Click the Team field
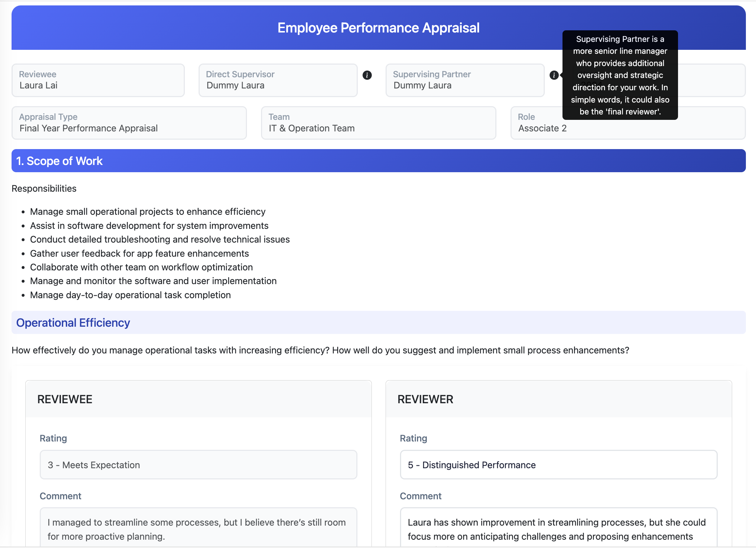756x548 pixels. pyautogui.click(x=378, y=123)
